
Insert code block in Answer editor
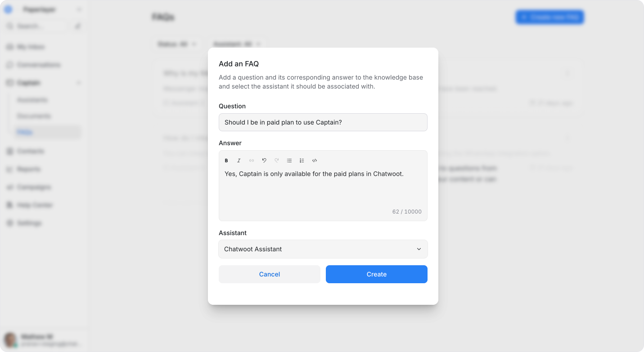point(315,160)
